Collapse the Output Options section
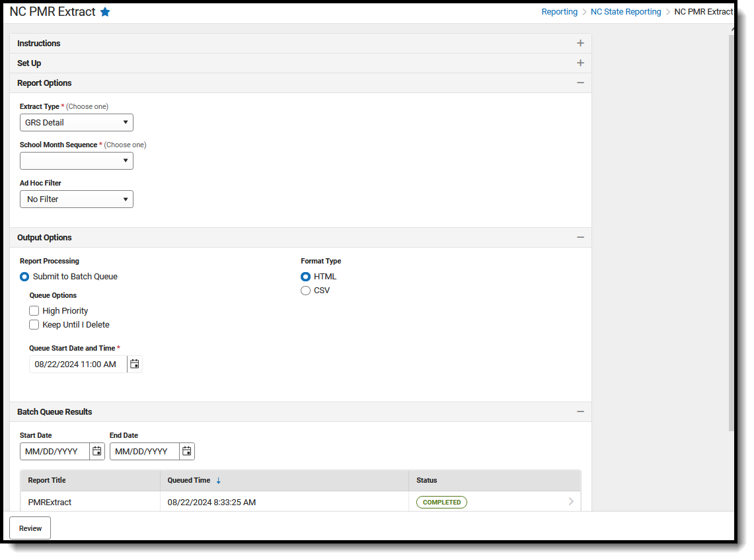The height and width of the screenshot is (560, 754). tap(580, 238)
